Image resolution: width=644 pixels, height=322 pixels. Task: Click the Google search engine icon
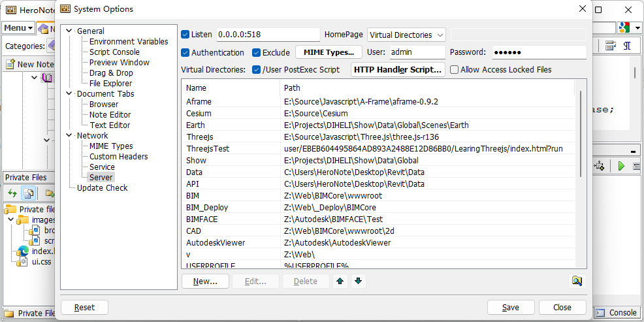pyautogui.click(x=624, y=27)
